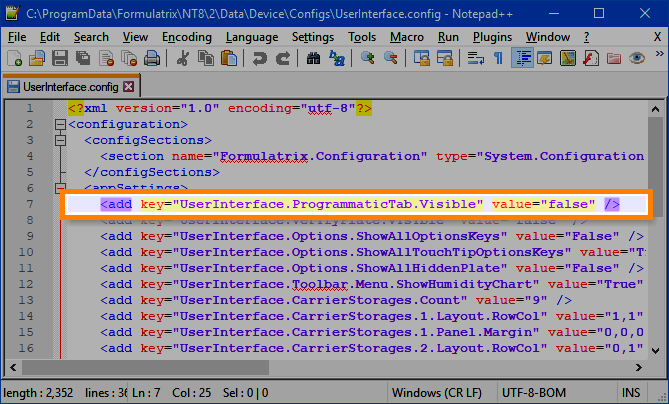The height and width of the screenshot is (404, 669).
Task: Collapse the configuration node fold marker
Action: [x=59, y=125]
